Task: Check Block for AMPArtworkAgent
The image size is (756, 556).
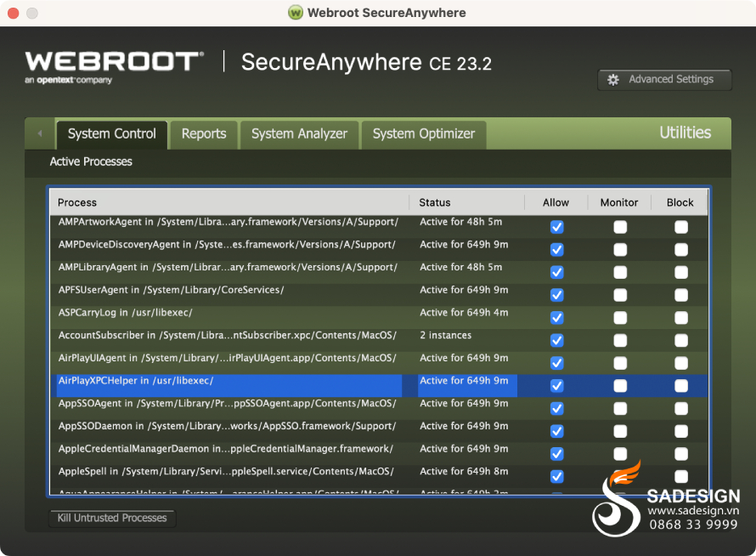Action: [681, 227]
